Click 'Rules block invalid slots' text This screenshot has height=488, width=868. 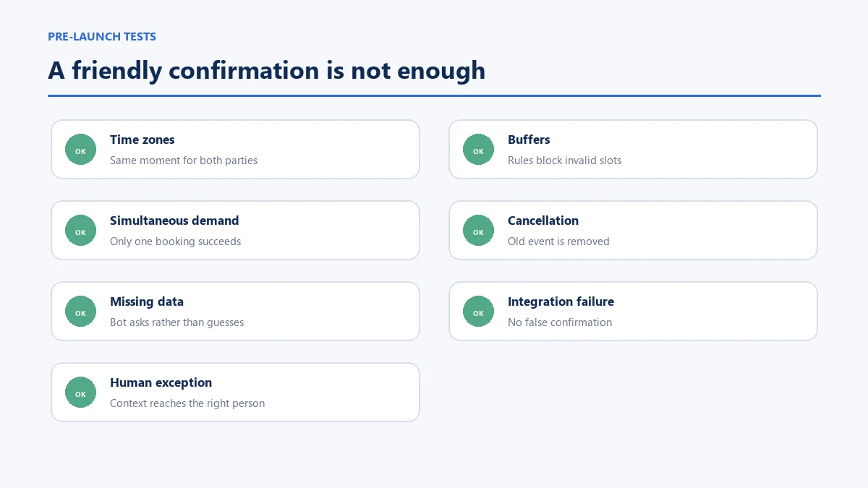pyautogui.click(x=564, y=160)
